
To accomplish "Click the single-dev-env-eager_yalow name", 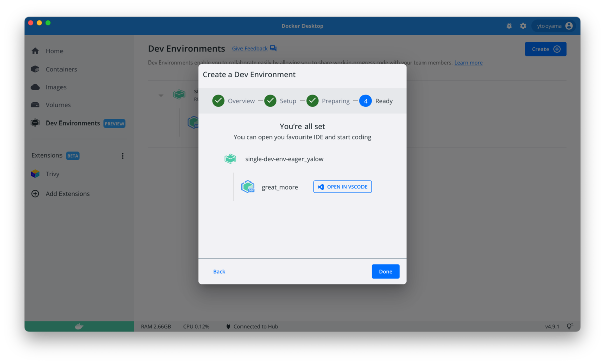I will (284, 159).
